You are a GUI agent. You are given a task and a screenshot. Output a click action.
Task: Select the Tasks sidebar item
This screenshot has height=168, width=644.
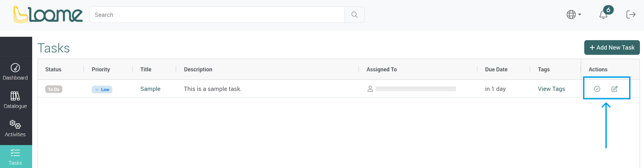(15, 157)
